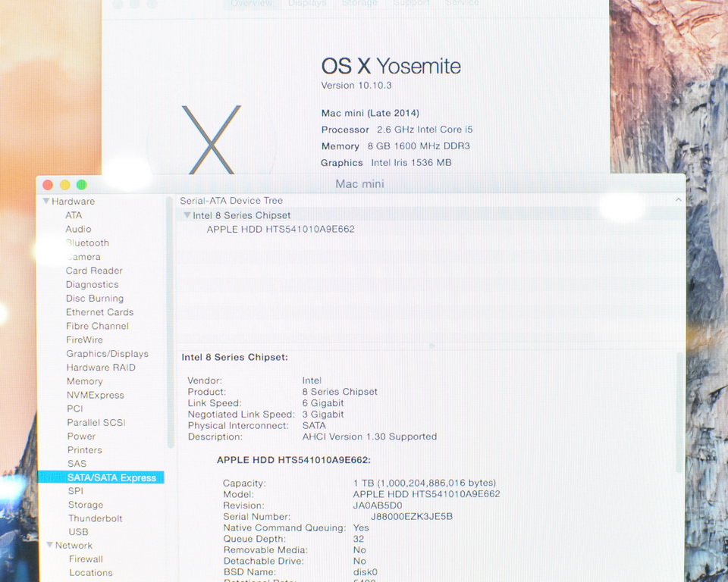Select SAS in the sidebar
This screenshot has height=582, width=728.
coord(77,464)
